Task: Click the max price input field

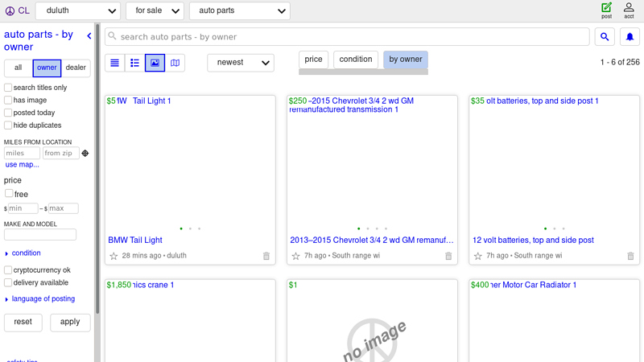Action: 64,208
